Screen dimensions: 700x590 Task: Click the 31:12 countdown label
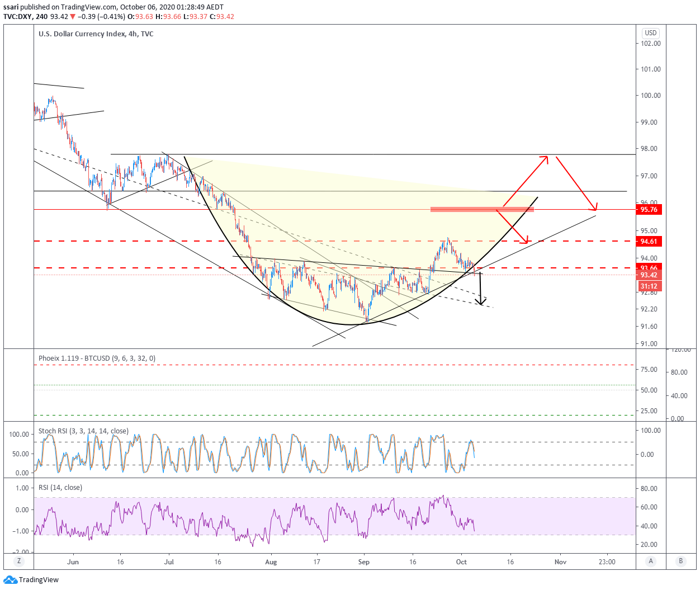click(x=649, y=286)
